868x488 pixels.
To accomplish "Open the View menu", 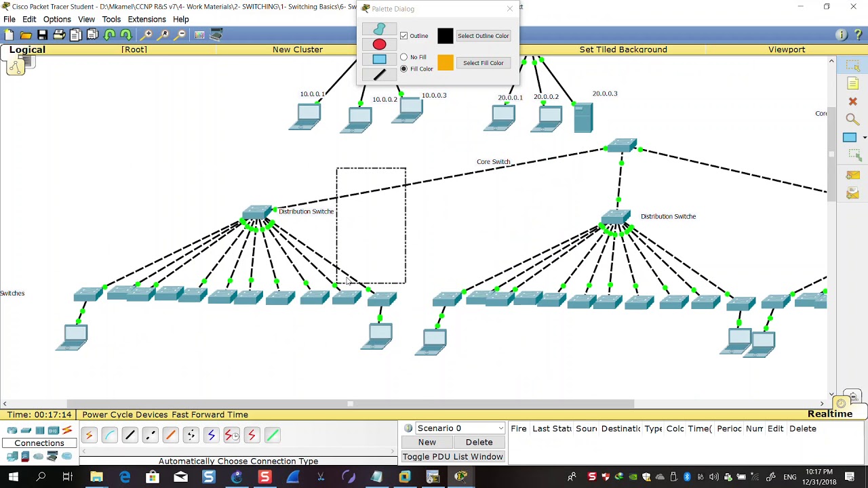I will click(86, 19).
